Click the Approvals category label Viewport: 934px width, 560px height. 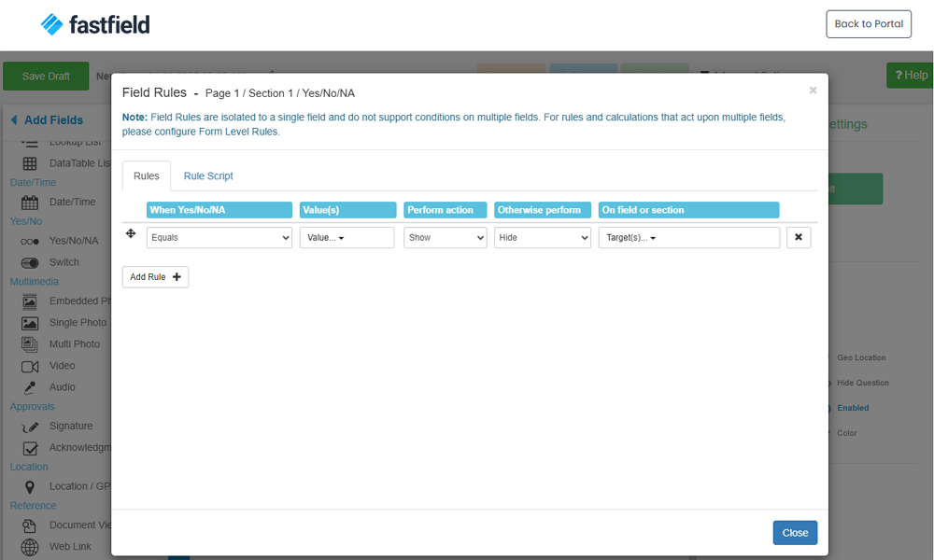32,406
